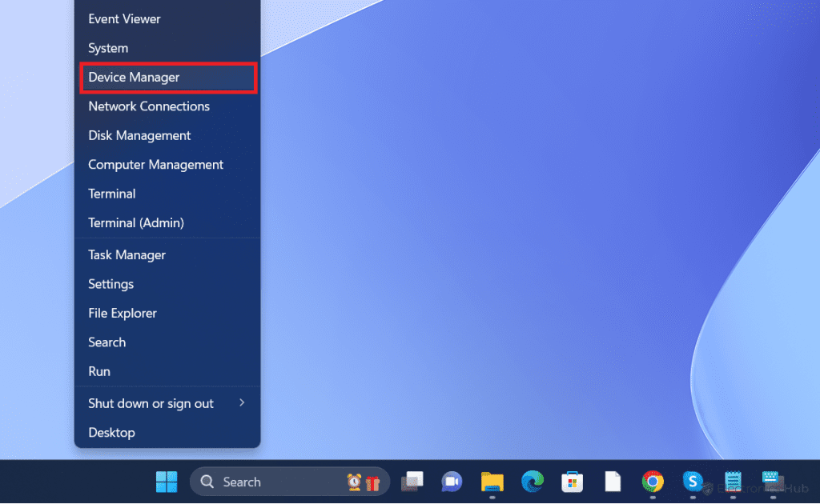Image resolution: width=820 pixels, height=504 pixels.
Task: Open Device Manager from the menu
Action: [132, 78]
